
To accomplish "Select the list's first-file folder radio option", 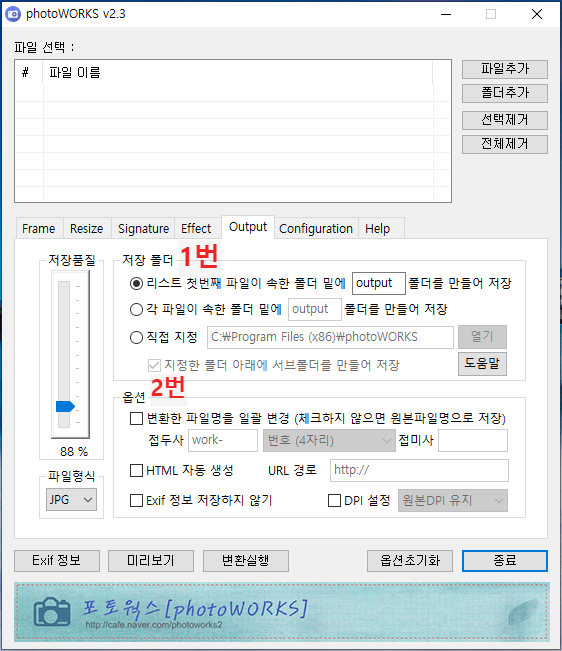I will pyautogui.click(x=136, y=284).
